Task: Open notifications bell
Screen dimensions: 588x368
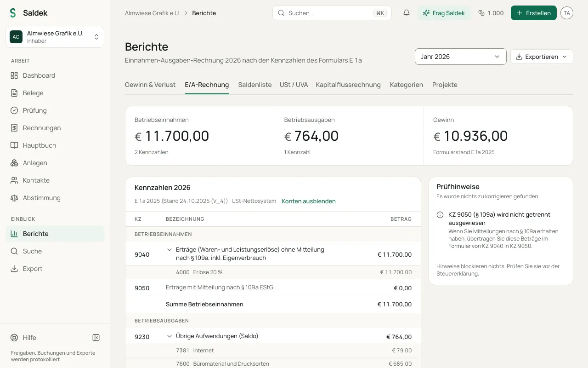Action: pos(407,13)
